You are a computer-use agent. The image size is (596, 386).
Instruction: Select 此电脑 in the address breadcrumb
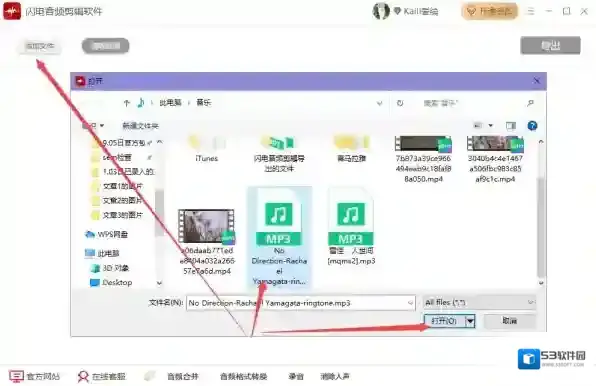tap(170, 103)
